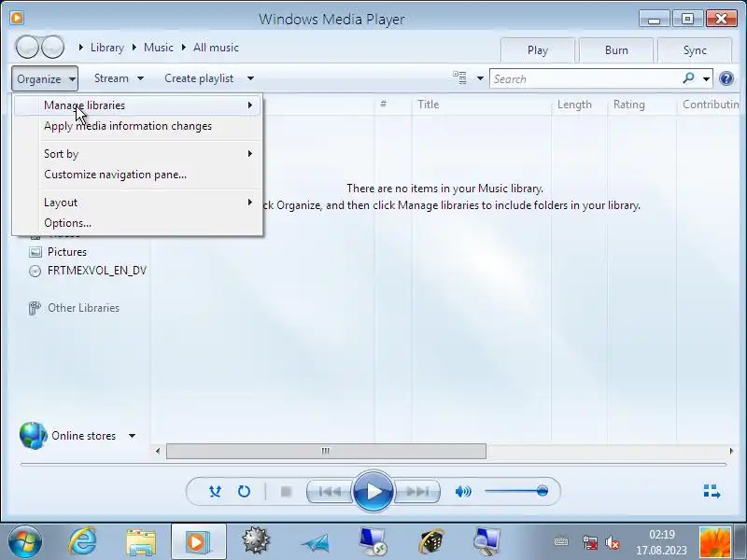747x560 pixels.
Task: Expand arrow before Music breadcrumb
Action: (x=134, y=48)
